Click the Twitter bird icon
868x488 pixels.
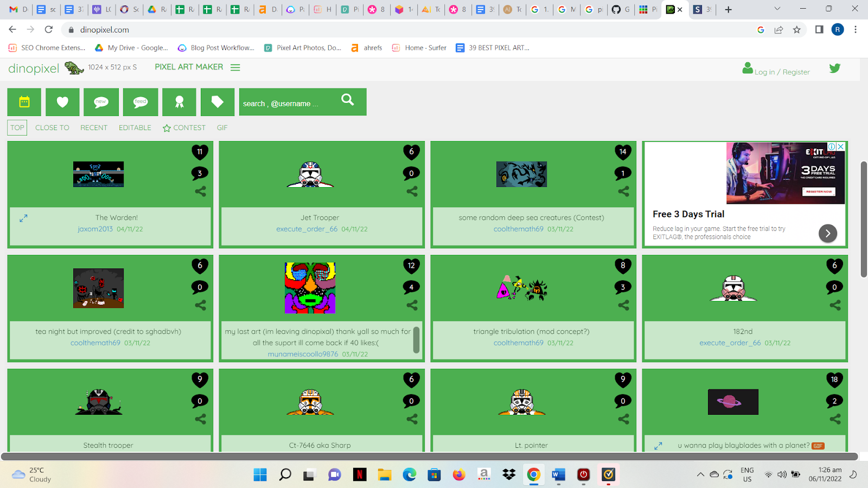point(835,68)
